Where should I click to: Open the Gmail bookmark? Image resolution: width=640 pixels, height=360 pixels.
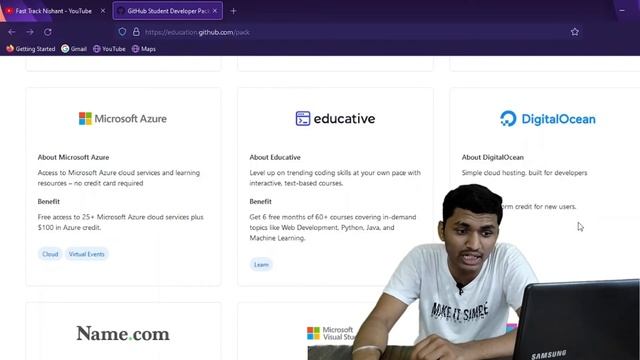point(74,49)
